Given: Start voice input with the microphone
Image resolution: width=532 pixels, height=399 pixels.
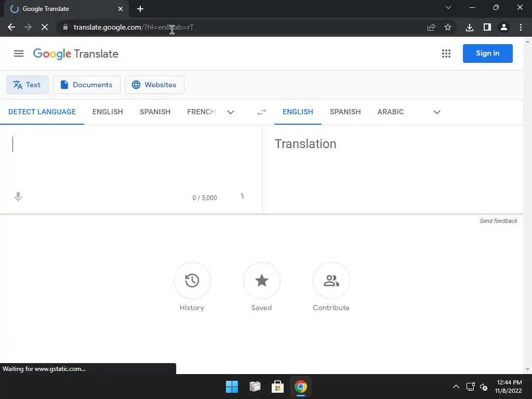Looking at the screenshot, I should click(x=18, y=197).
